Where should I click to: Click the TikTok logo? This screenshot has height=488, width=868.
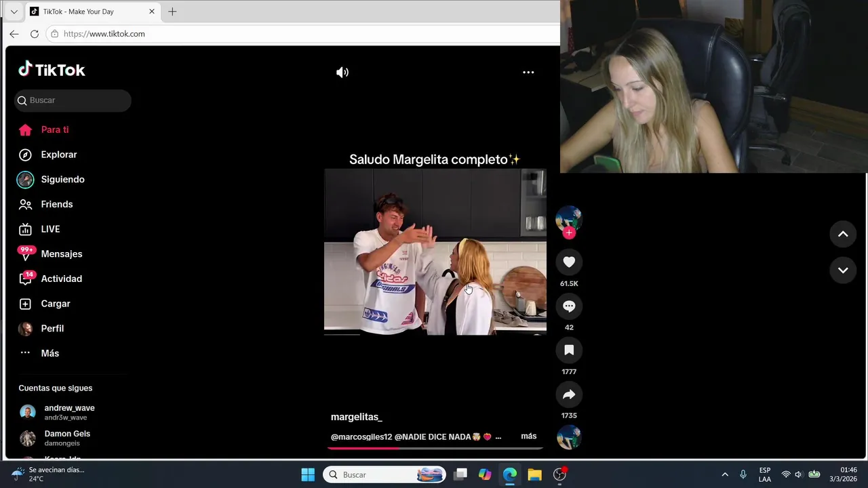(x=52, y=69)
